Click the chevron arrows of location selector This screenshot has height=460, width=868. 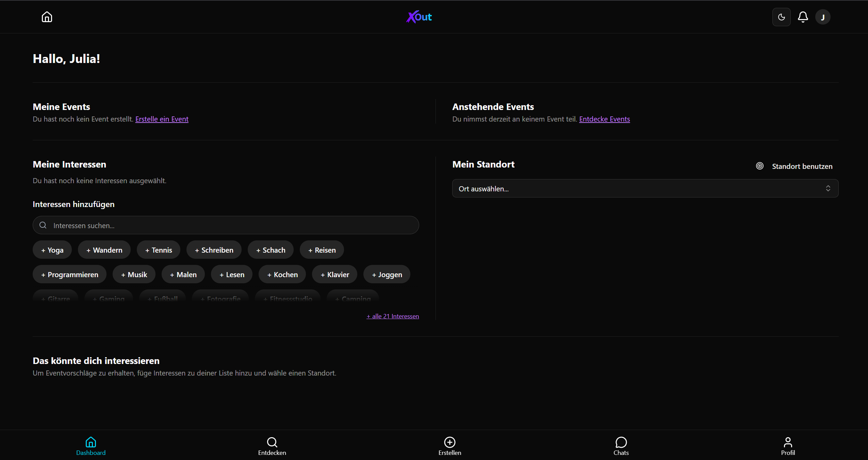pos(828,188)
